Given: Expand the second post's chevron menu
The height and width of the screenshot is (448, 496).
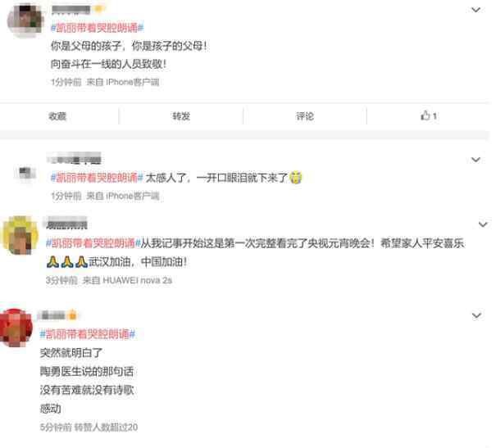Looking at the screenshot, I should click(x=476, y=160).
